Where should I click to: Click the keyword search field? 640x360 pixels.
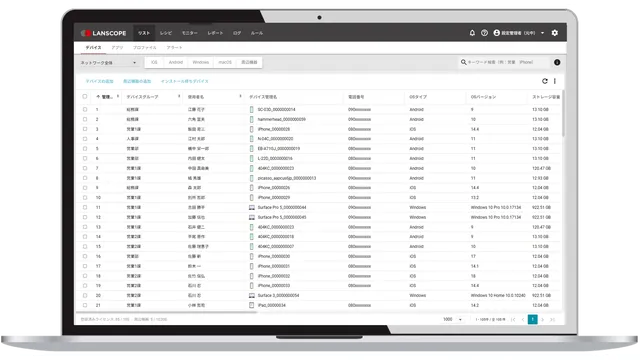(x=504, y=62)
